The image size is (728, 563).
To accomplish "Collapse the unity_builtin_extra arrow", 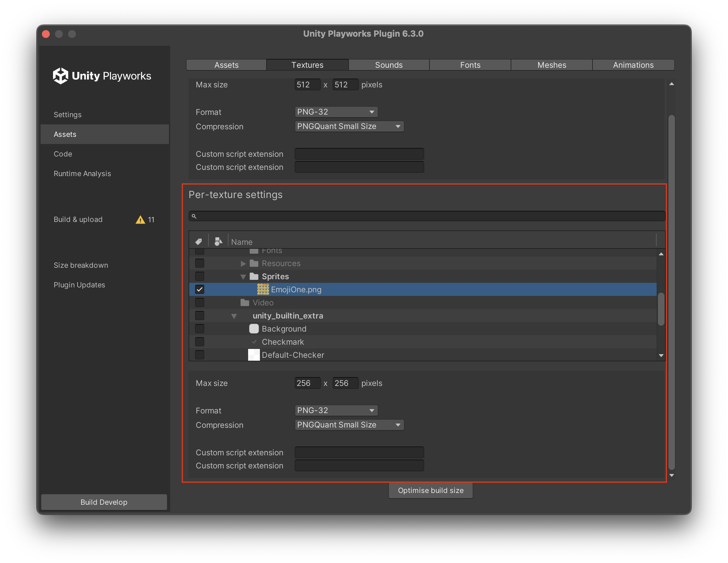I will (x=234, y=316).
